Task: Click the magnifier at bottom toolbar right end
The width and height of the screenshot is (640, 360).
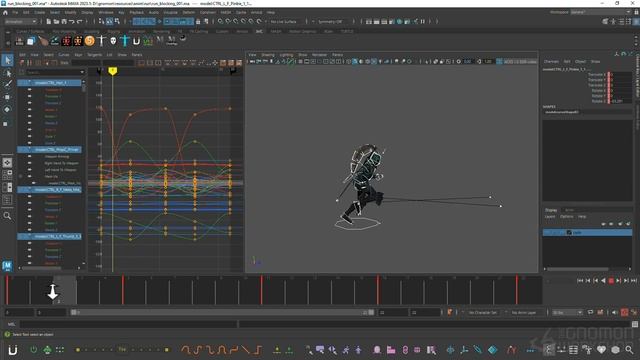Action: pyautogui.click(x=629, y=349)
